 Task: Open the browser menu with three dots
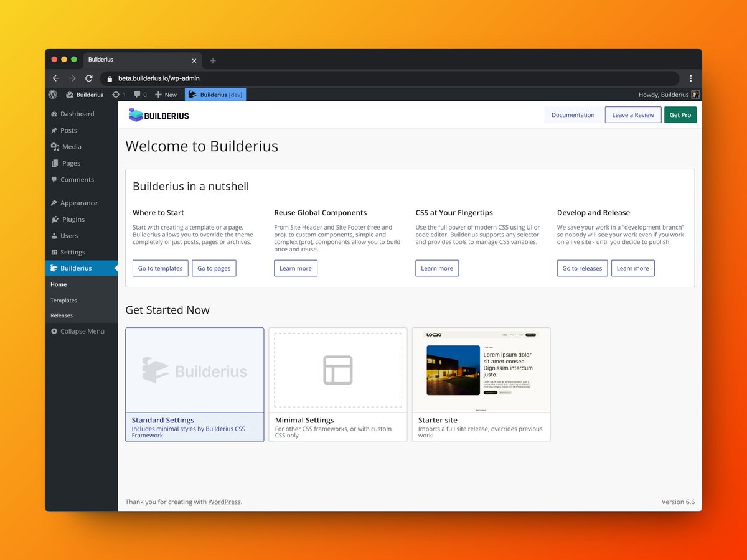click(691, 78)
